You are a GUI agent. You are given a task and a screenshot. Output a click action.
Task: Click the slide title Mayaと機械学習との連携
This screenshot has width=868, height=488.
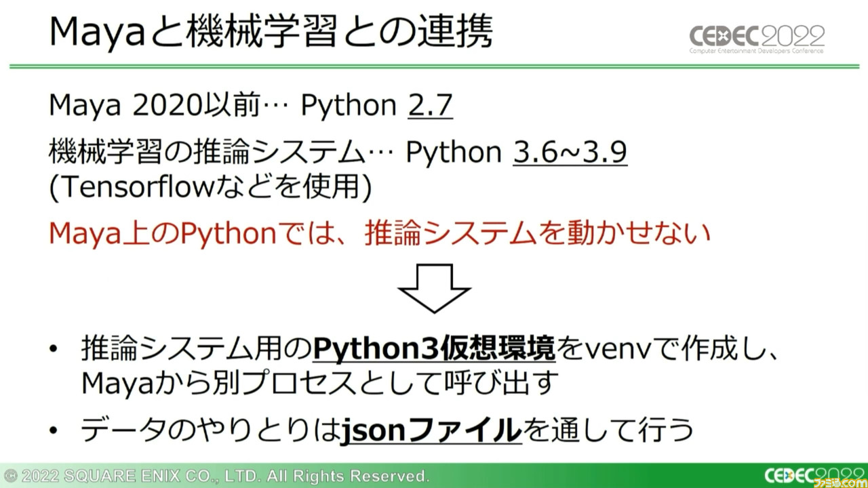click(271, 33)
